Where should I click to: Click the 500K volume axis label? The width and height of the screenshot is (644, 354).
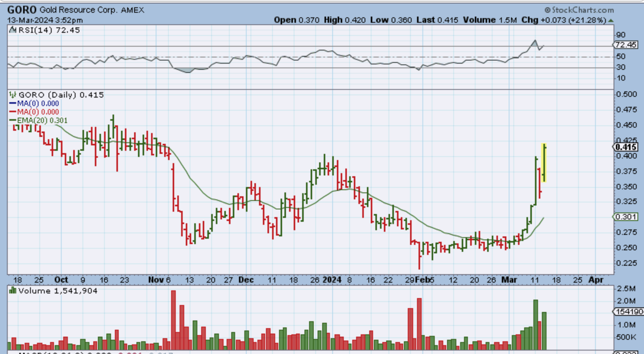click(626, 337)
